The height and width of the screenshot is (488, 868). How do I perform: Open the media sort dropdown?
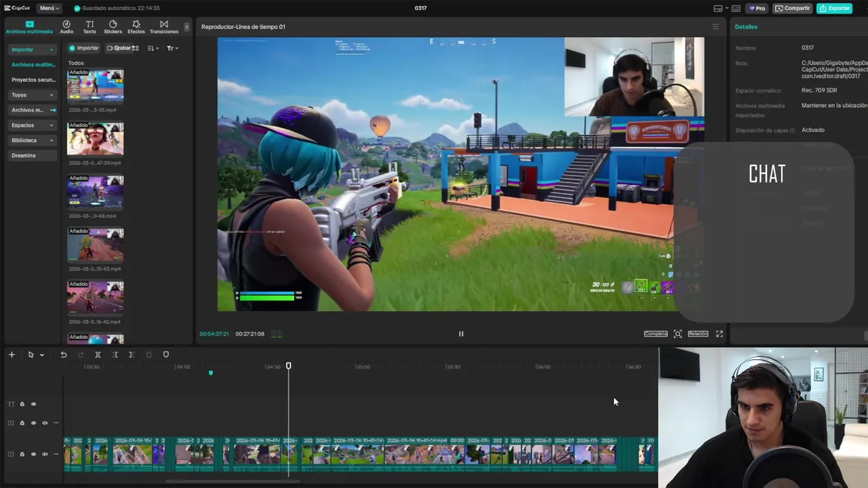click(x=153, y=48)
